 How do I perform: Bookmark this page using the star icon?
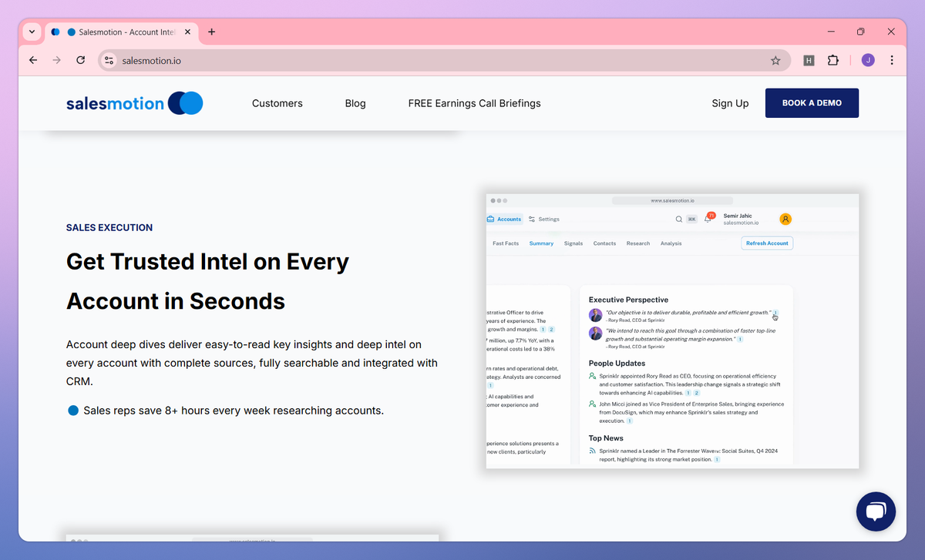pos(775,59)
